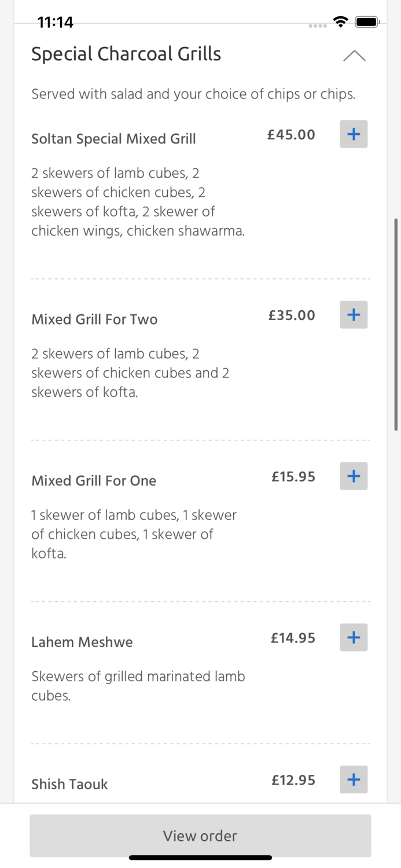Tap the Special Charcoal Grills heading
401x868 pixels.
[x=126, y=54]
